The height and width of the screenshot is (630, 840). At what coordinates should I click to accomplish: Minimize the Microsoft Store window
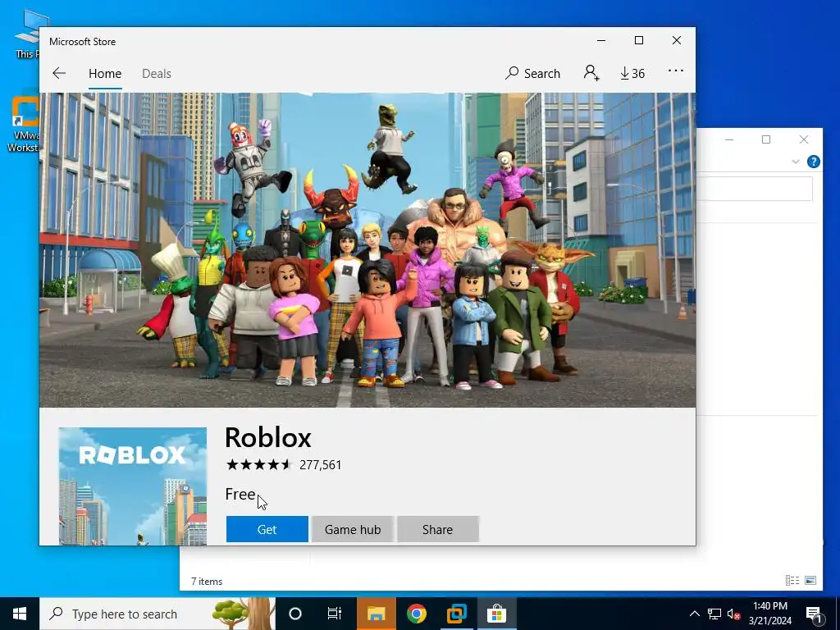[x=601, y=41]
